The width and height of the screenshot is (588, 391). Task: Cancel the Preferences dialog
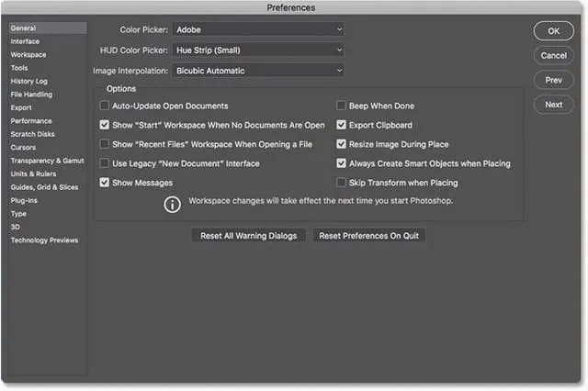point(553,55)
